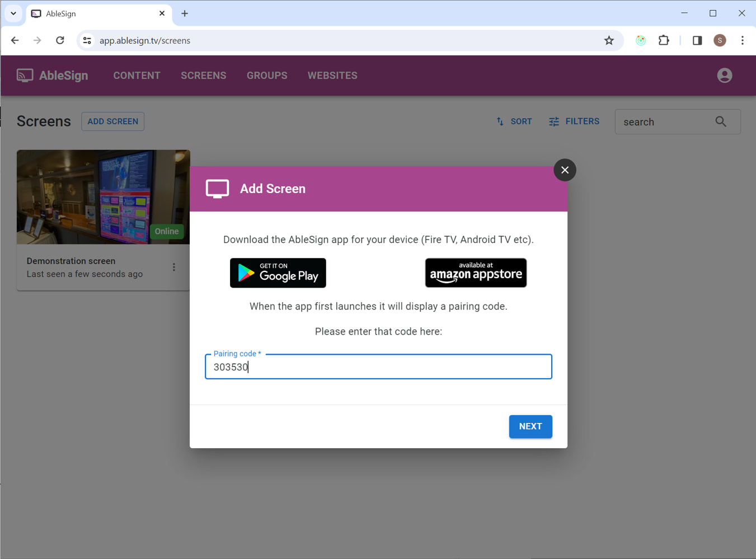Open the user account icon in the navbar
The image size is (756, 559).
(724, 75)
